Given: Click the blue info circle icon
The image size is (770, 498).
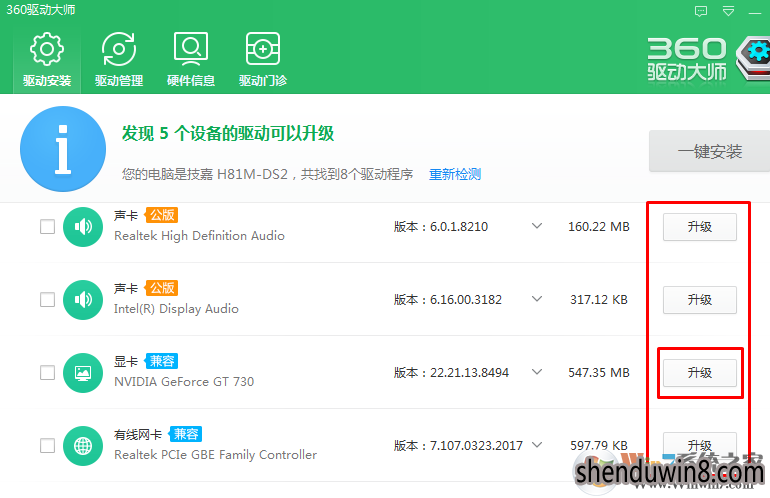Looking at the screenshot, I should [63, 149].
